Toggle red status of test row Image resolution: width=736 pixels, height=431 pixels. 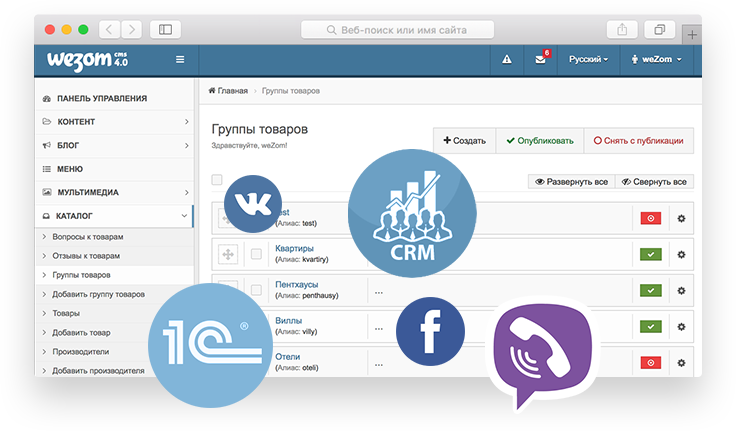click(651, 218)
